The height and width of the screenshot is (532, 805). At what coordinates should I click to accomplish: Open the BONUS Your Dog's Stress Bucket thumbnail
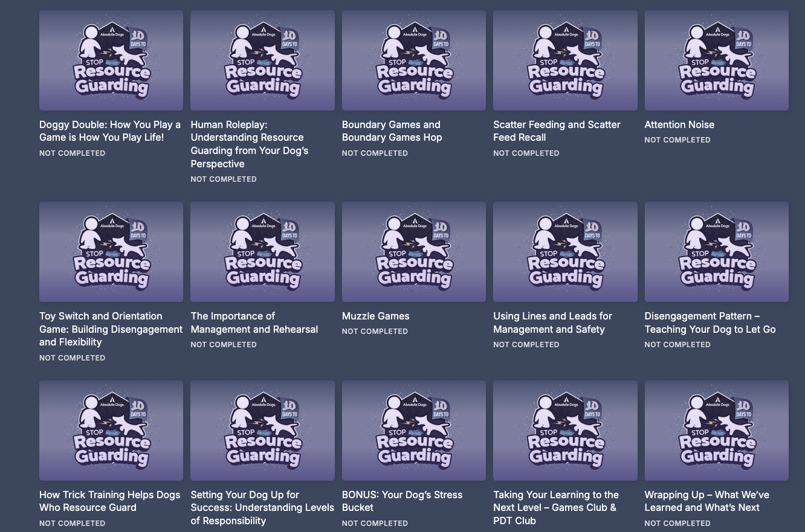(413, 430)
